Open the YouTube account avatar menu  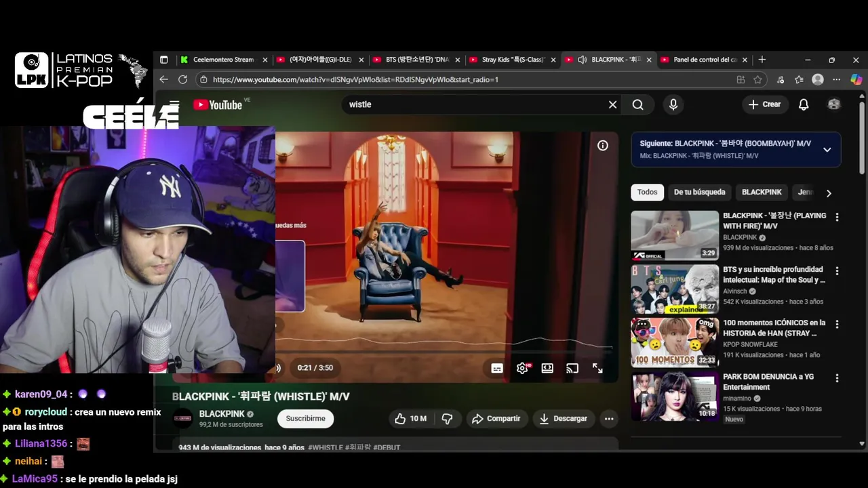(x=834, y=104)
